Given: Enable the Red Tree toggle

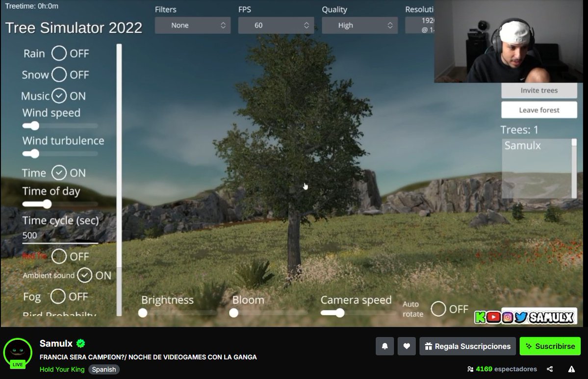Looking at the screenshot, I should [59, 256].
